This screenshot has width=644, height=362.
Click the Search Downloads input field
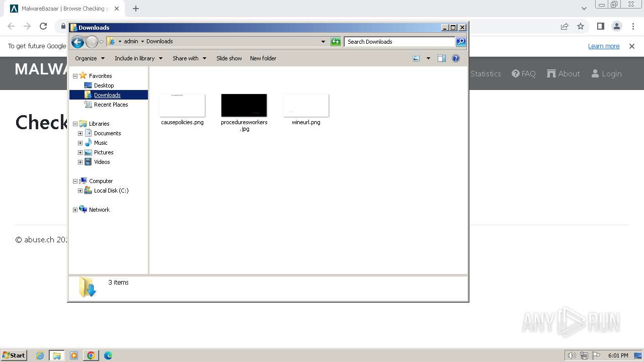(399, 42)
